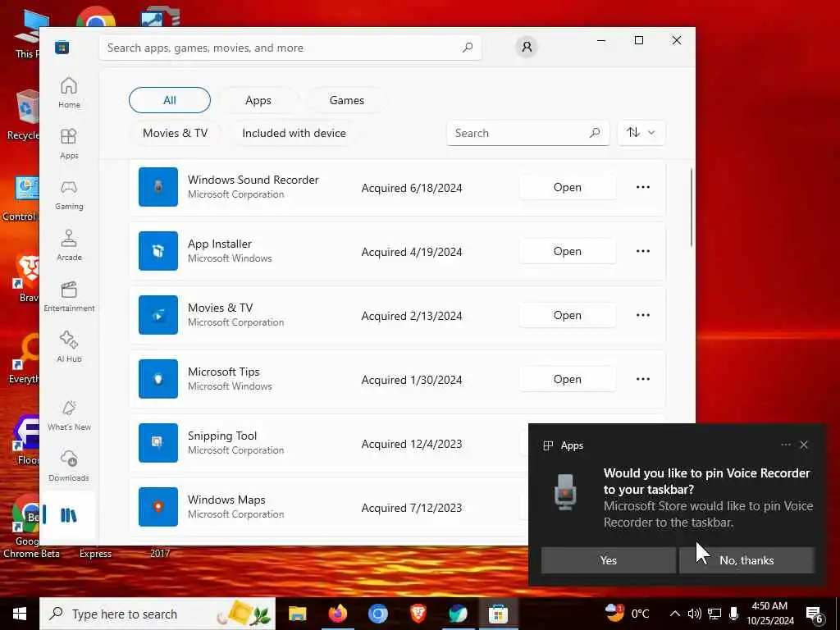Select the All filter tab
The height and width of the screenshot is (630, 840).
[170, 100]
